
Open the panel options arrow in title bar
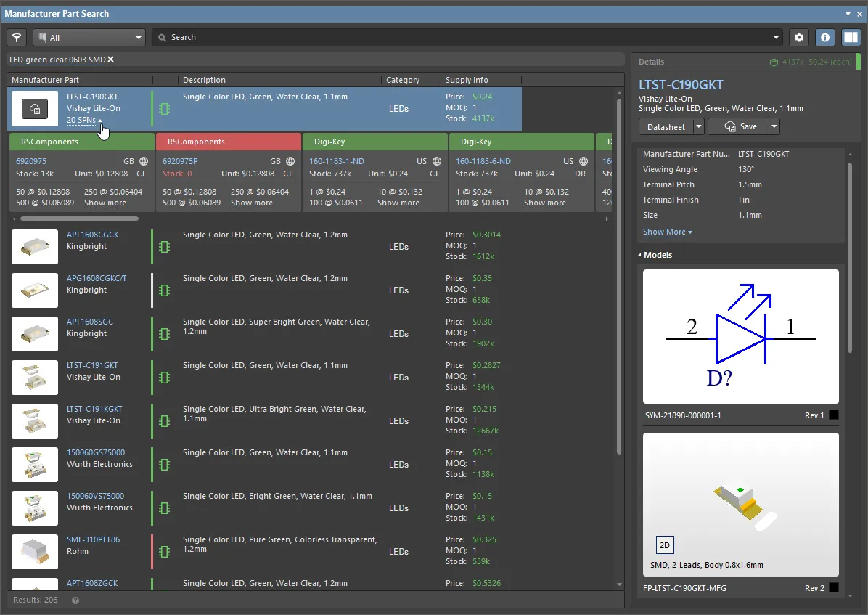point(848,14)
